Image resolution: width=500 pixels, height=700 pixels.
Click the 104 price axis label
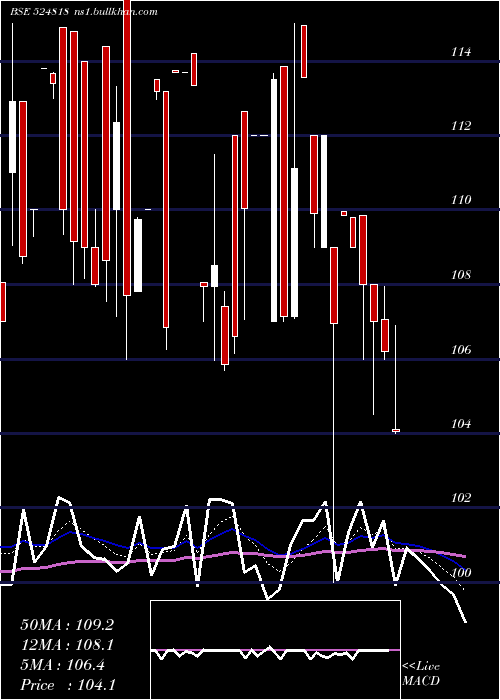460,424
